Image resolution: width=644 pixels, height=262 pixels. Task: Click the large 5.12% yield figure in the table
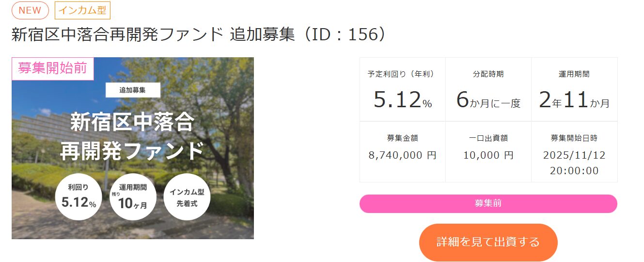click(x=402, y=100)
